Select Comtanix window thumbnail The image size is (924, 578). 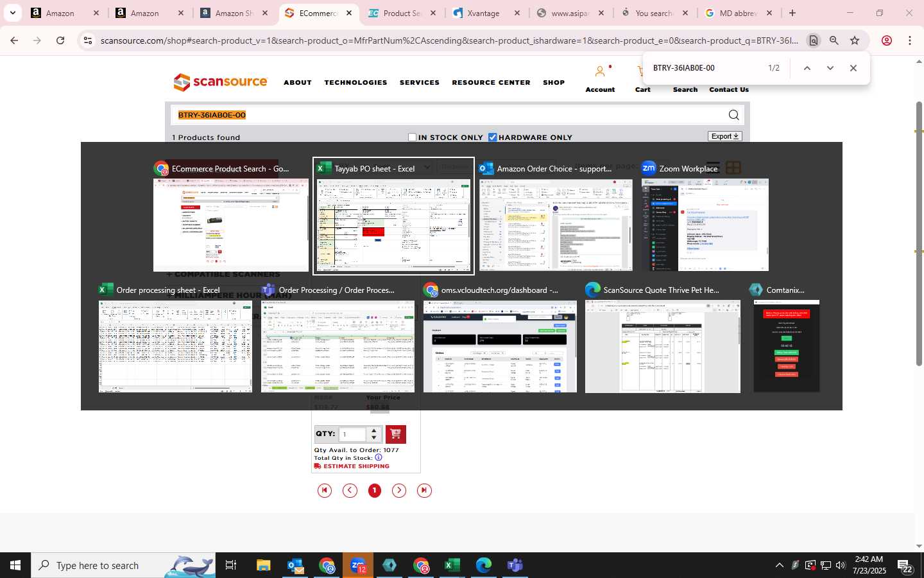pyautogui.click(x=787, y=338)
